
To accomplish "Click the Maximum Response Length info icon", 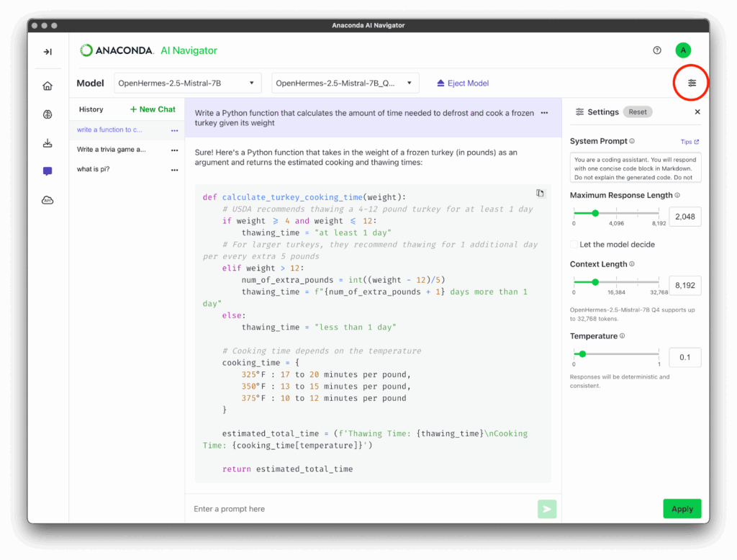I will [677, 195].
